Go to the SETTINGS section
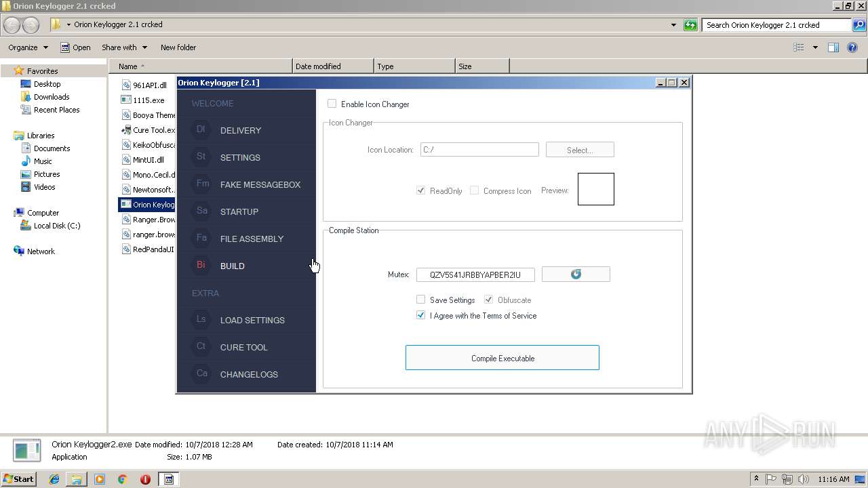868x488 pixels. click(240, 157)
